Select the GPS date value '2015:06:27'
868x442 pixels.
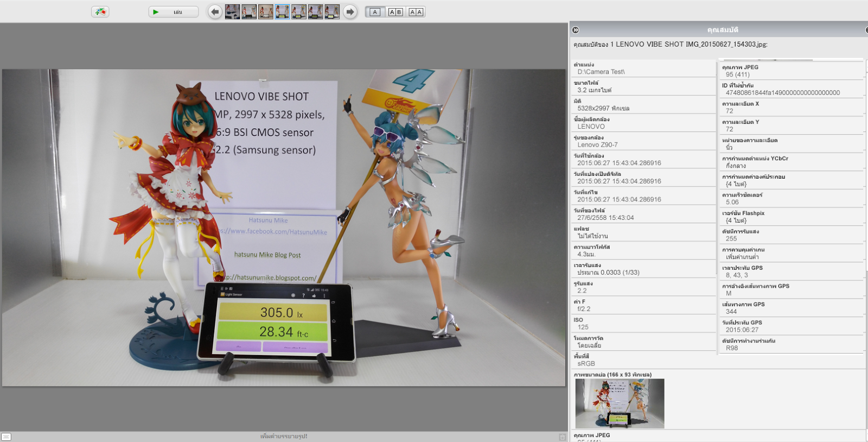click(x=742, y=330)
